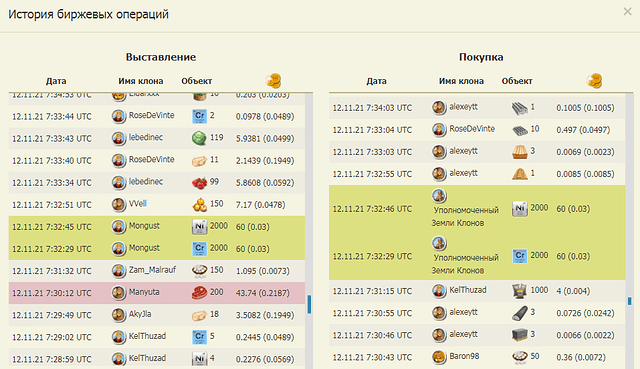This screenshot has height=369, width=640.
Task: Click Уполномоченный avatar in 7:32:29 purchase row
Action: [439, 244]
